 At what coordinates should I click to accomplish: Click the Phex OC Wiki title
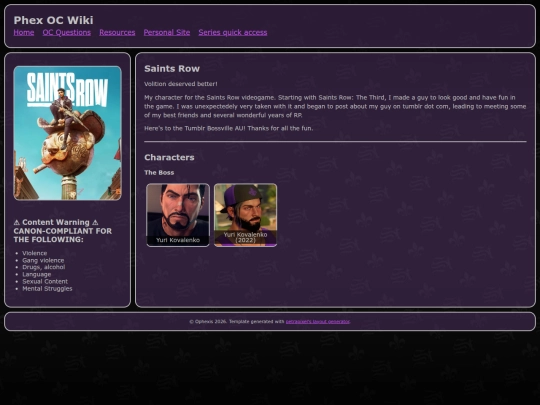53,20
